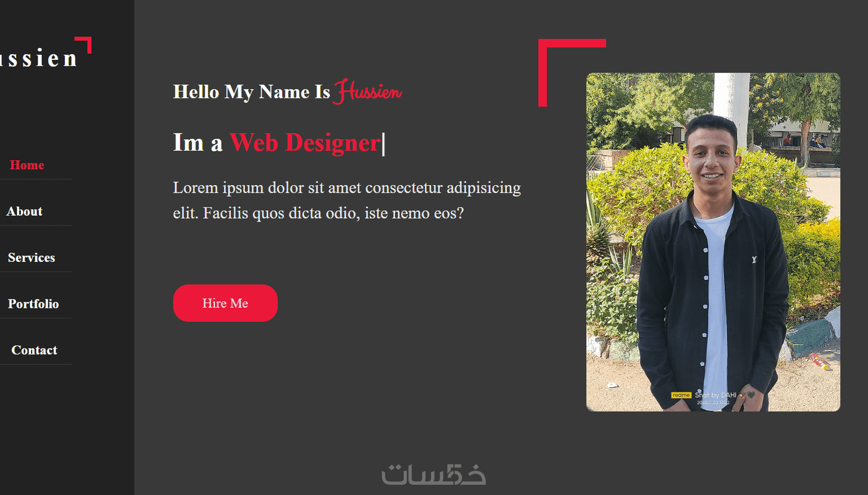Click the emblem on the black shirt
The height and width of the screenshot is (495, 868).
(754, 260)
